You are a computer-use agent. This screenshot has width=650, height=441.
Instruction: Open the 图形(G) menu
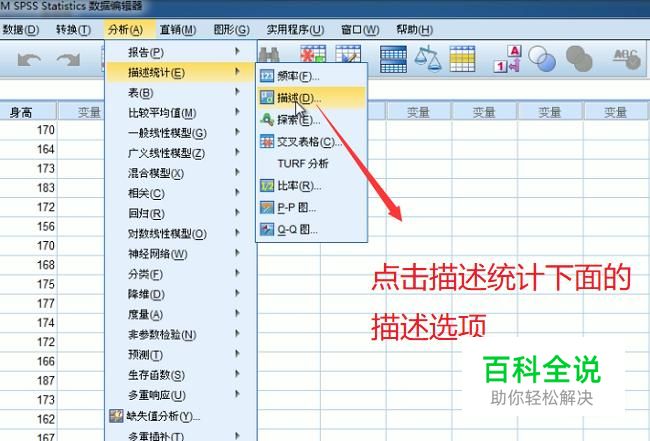[231, 30]
